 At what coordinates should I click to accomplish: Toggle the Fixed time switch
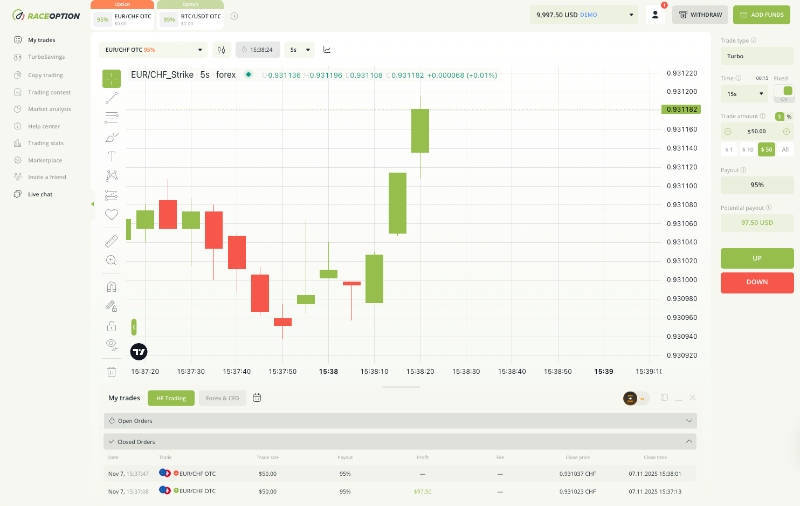coord(785,93)
